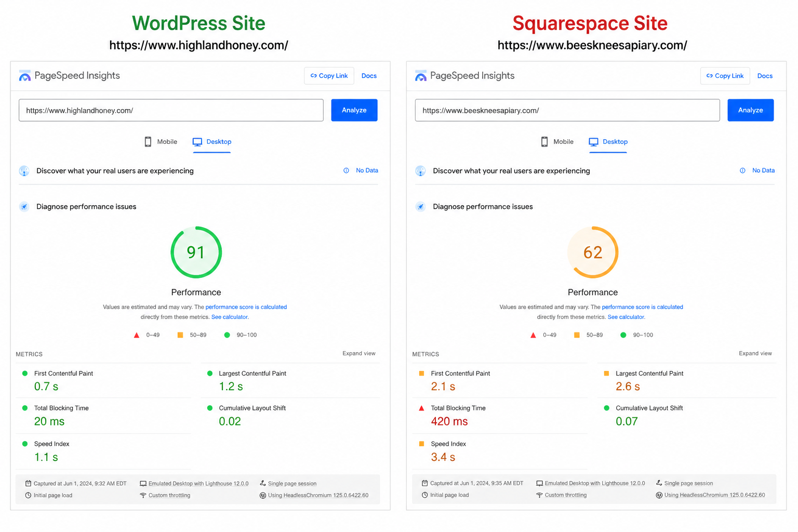Viewport: 798px width, 532px height.
Task: Click Analyze button for highlandhoney.com
Action: click(x=354, y=110)
